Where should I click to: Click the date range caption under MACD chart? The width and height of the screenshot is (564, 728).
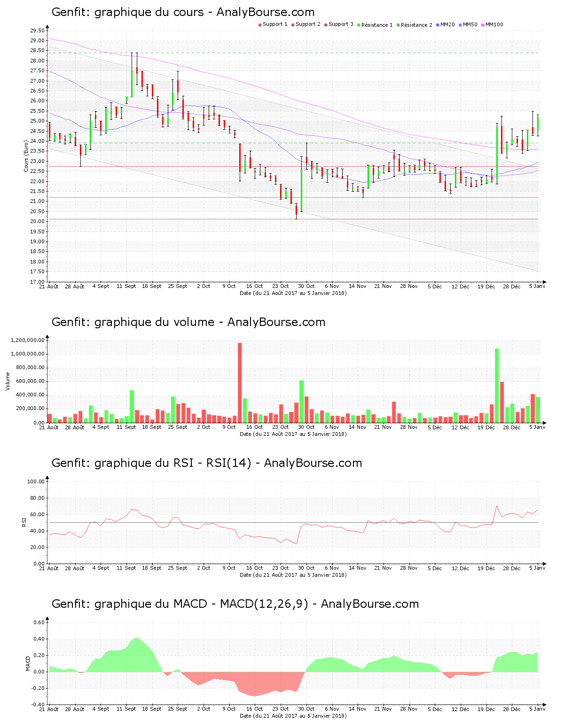293,716
